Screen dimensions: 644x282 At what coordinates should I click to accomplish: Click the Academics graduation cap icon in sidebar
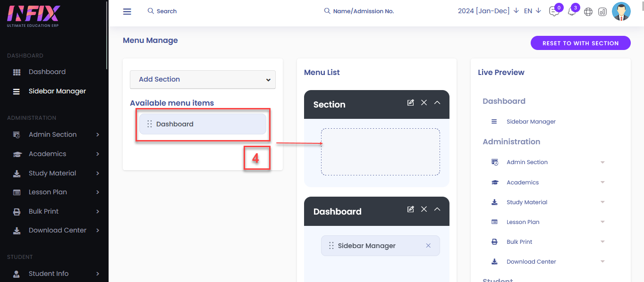coord(17,154)
